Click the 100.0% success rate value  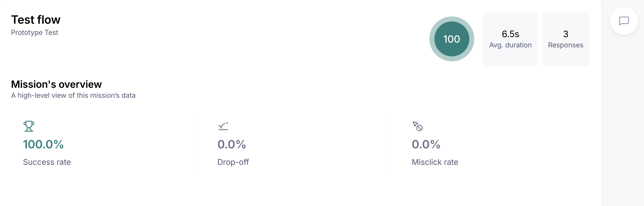click(43, 144)
